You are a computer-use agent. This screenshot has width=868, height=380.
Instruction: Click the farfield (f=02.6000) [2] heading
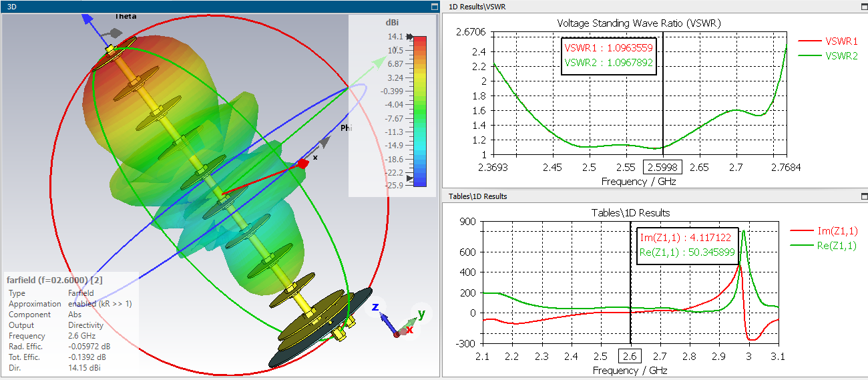[x=55, y=280]
